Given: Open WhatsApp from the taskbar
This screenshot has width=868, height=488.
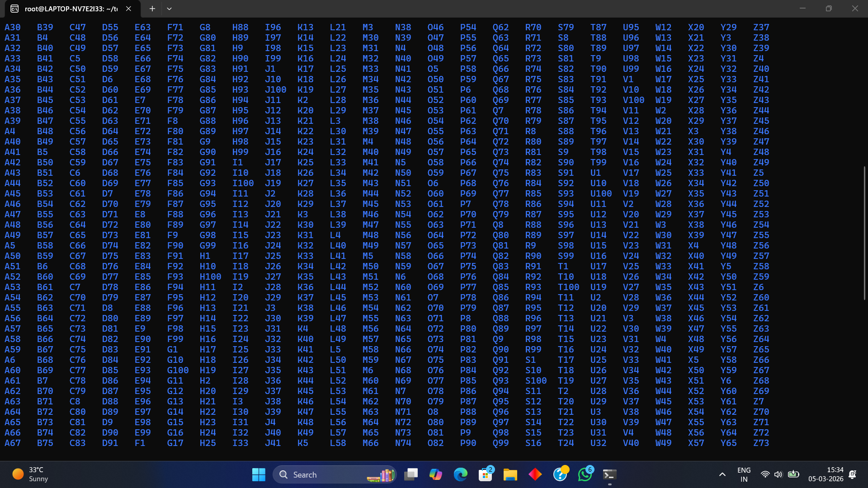Looking at the screenshot, I should pyautogui.click(x=585, y=474).
